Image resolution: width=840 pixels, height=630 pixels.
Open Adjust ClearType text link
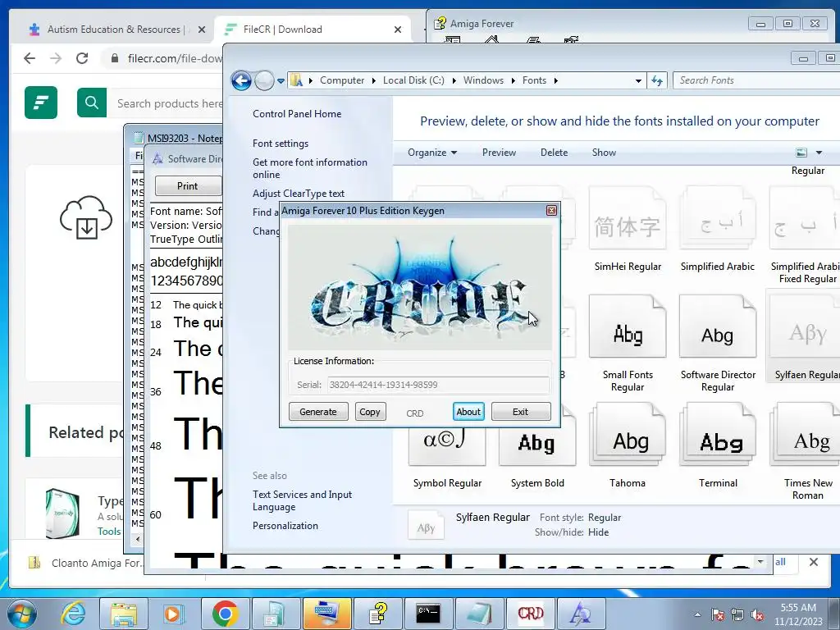tap(299, 194)
